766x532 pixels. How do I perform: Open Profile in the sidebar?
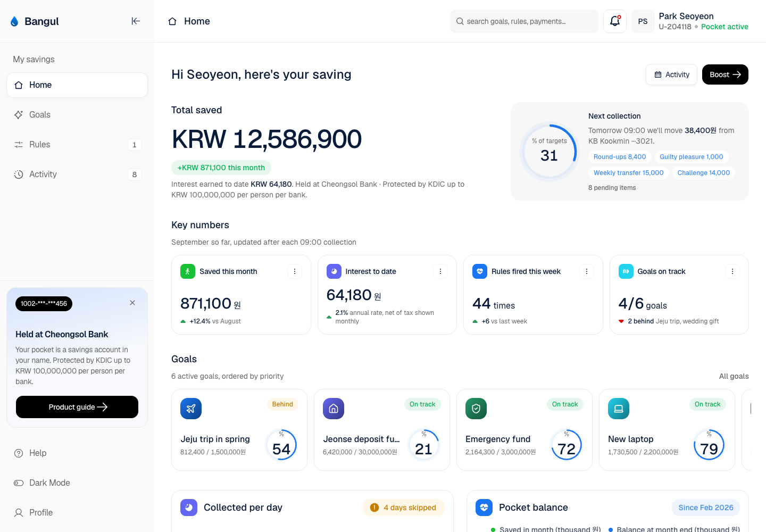pos(77,513)
